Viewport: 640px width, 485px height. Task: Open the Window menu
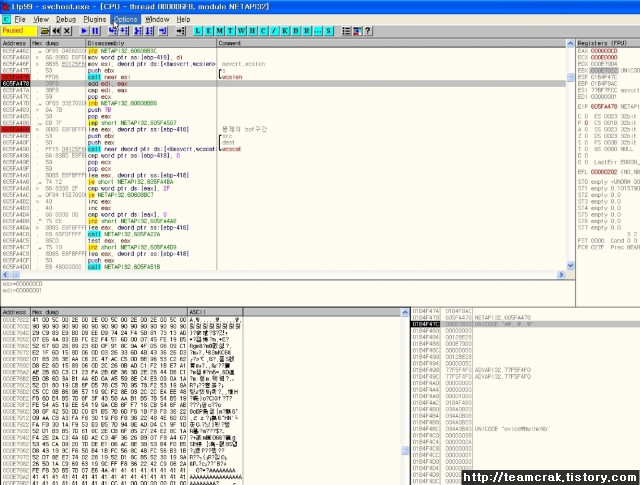(x=157, y=19)
